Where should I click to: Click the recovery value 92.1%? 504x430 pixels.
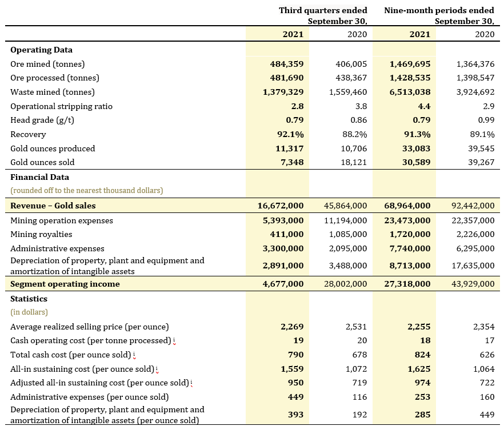290,134
